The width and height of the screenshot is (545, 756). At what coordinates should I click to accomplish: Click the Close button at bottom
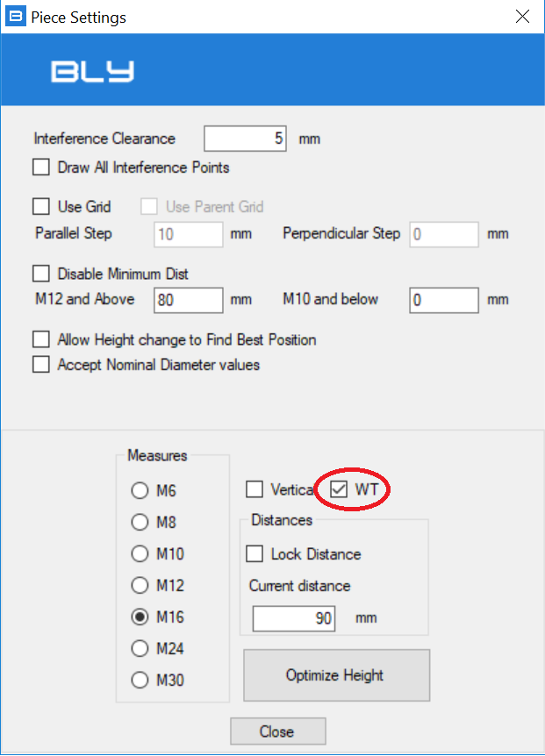point(278,731)
